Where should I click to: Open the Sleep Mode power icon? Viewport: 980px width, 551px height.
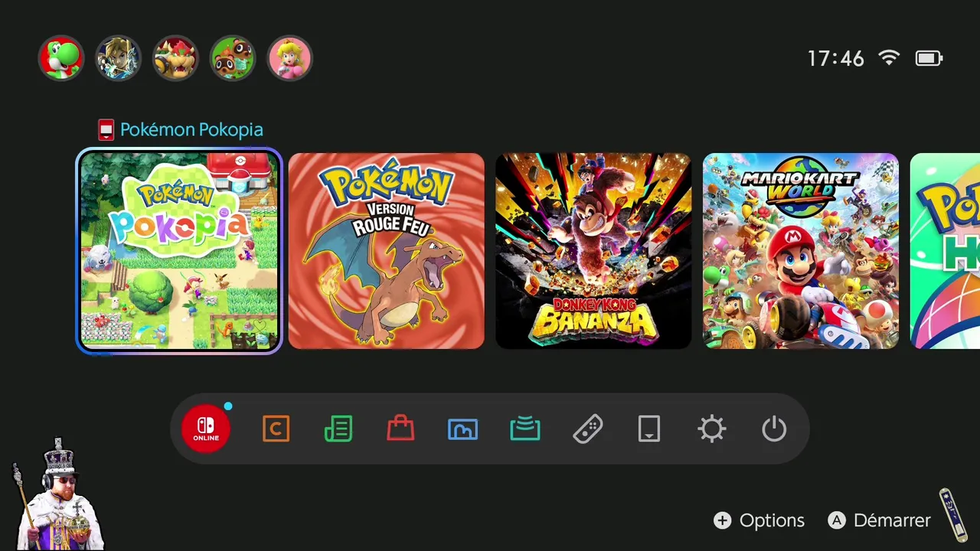[774, 429]
